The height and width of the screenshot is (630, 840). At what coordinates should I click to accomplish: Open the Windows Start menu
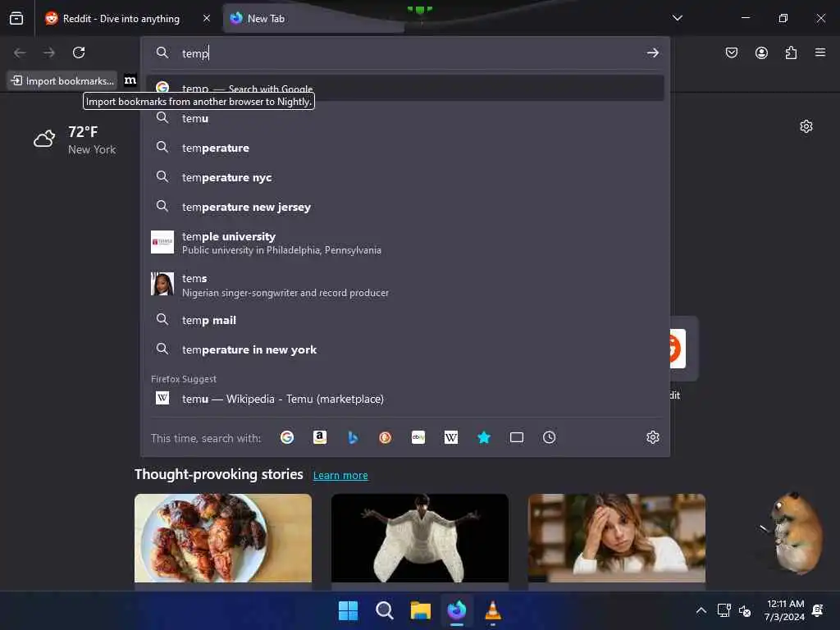[348, 610]
